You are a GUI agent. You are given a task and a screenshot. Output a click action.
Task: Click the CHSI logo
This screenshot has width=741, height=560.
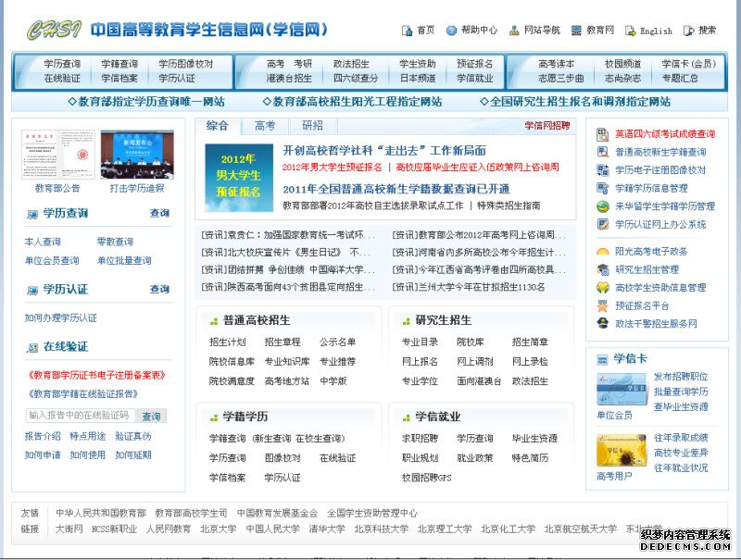click(54, 30)
